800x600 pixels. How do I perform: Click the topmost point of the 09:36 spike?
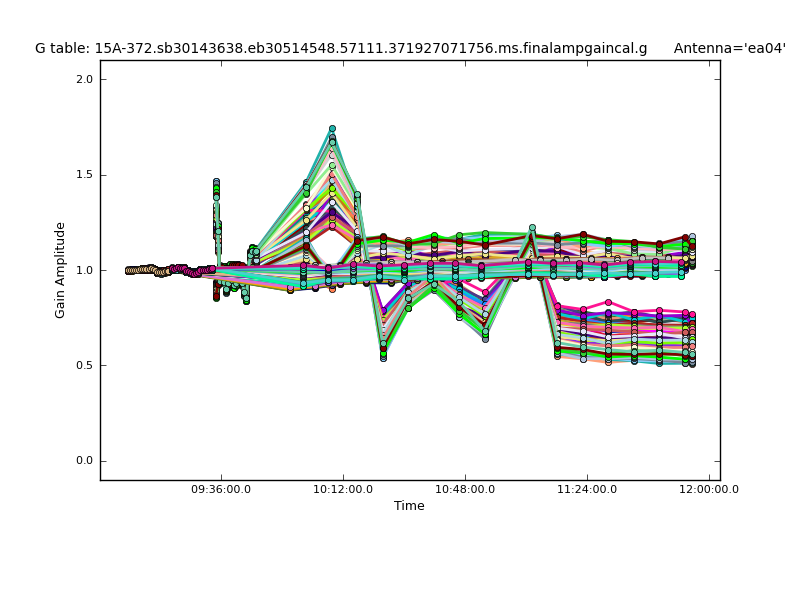point(216,183)
